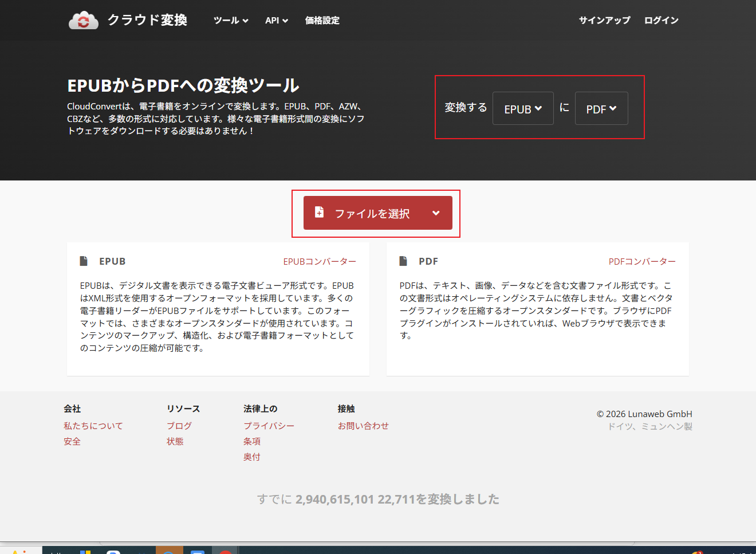Click the 私たちについて company link
This screenshot has width=756, height=554.
pos(93,425)
